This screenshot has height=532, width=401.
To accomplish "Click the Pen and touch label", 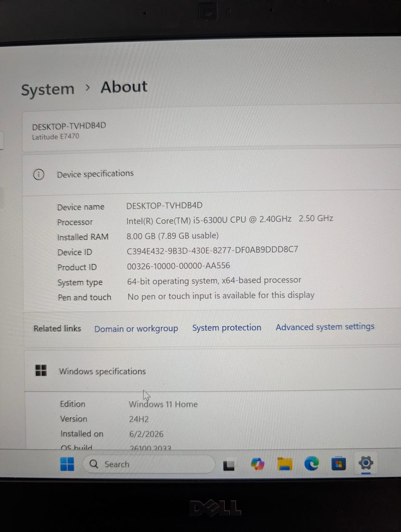I will (x=84, y=298).
